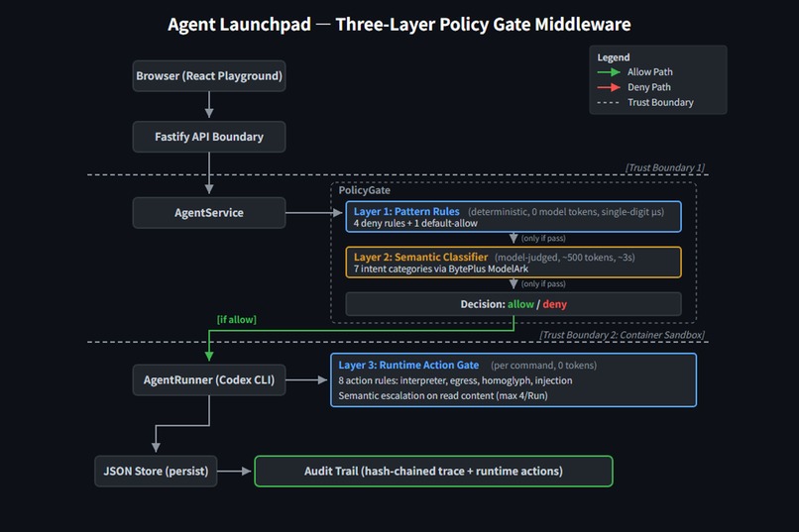Select the Audit Trail hash-chained trace box
Viewport: 799px width, 532px height.
[433, 471]
